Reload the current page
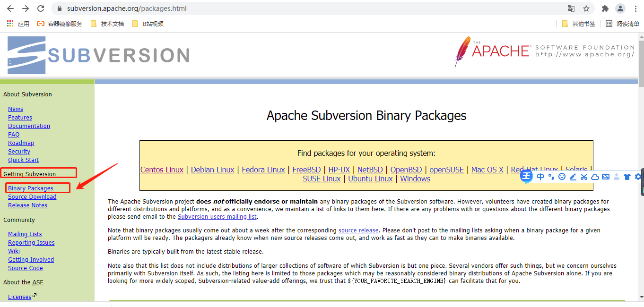 (41, 8)
